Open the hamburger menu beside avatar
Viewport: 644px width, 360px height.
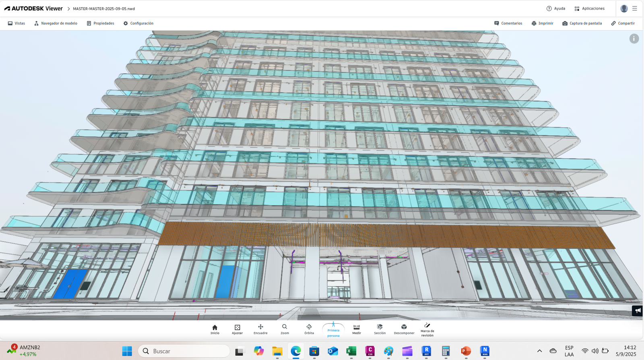(635, 8)
